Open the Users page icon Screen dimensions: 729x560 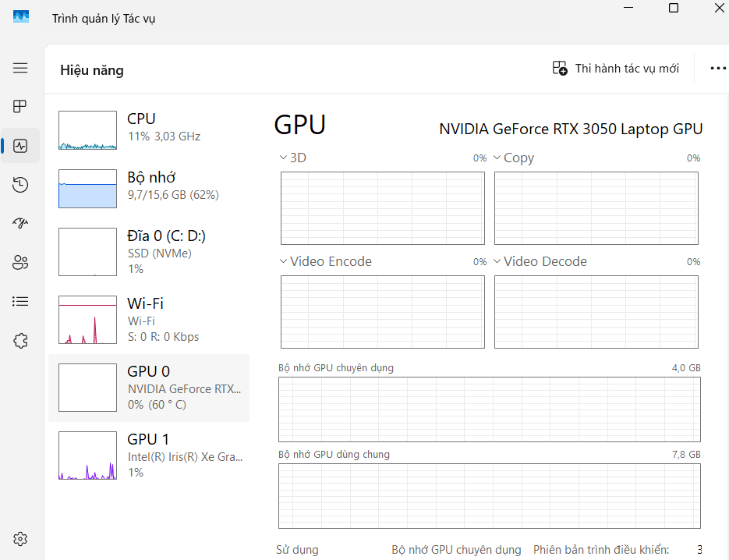20,263
